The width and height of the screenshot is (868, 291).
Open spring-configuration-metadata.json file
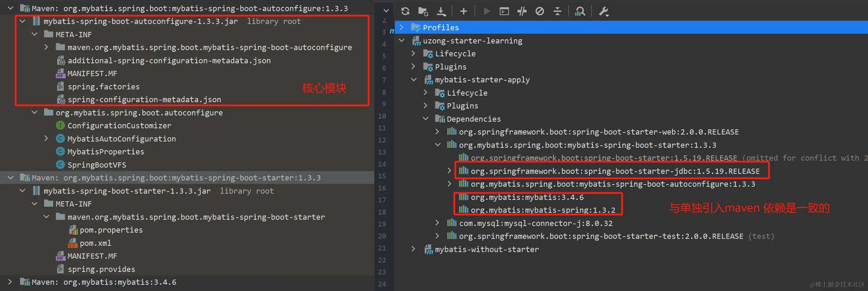pyautogui.click(x=144, y=99)
